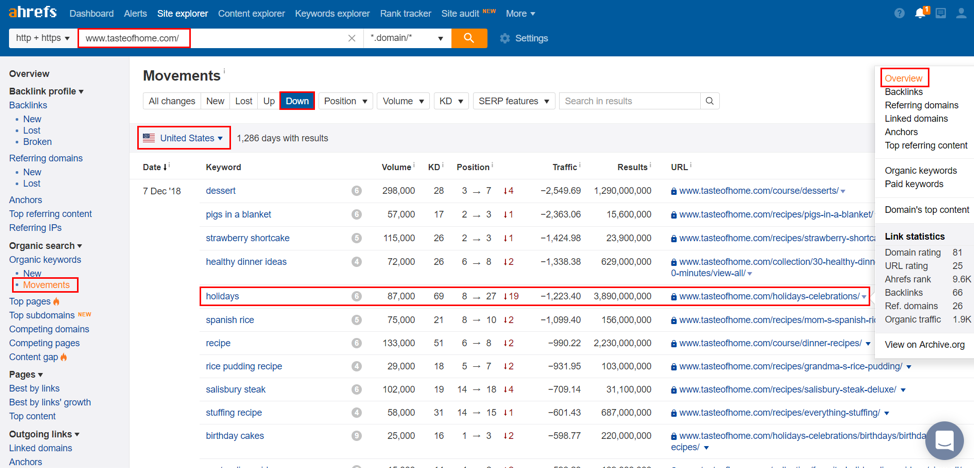974x468 pixels.
Task: Open the SERP features filter dropdown
Action: [x=514, y=101]
